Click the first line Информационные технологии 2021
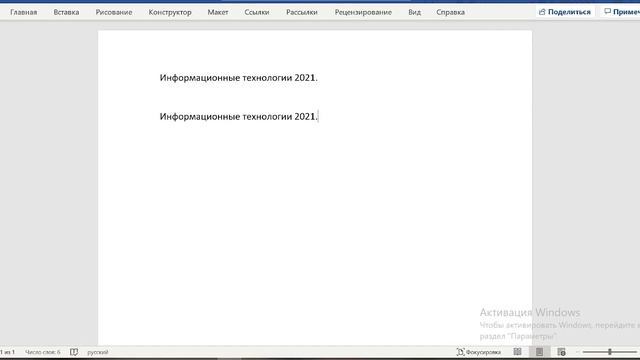 [238, 78]
